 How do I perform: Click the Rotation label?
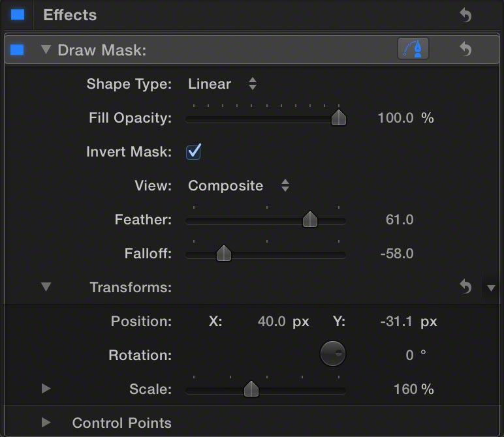pyautogui.click(x=140, y=355)
